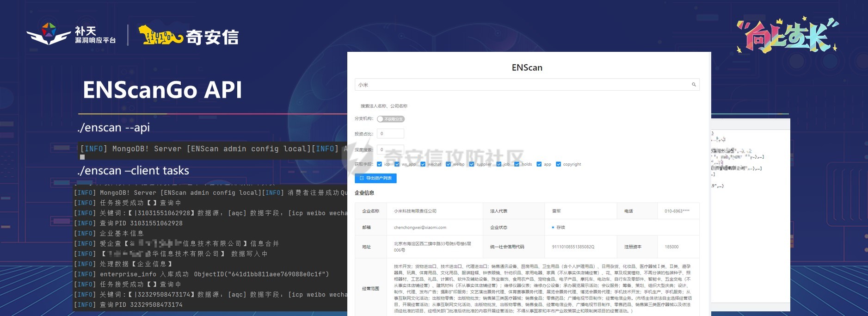Uncheck the icp field checkbox
The image size is (868, 316).
point(380,164)
